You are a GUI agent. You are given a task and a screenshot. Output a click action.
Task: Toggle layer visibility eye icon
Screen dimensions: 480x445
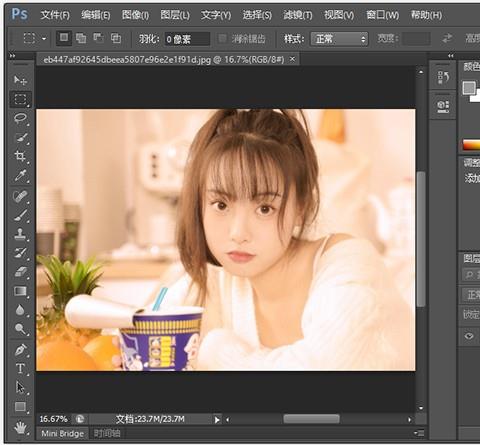(x=469, y=336)
